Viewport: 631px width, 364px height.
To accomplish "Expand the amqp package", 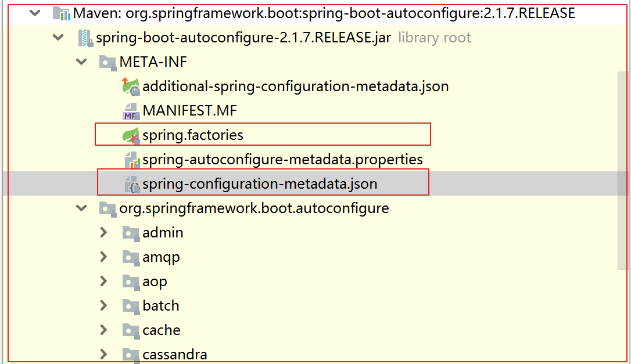I will (x=104, y=257).
